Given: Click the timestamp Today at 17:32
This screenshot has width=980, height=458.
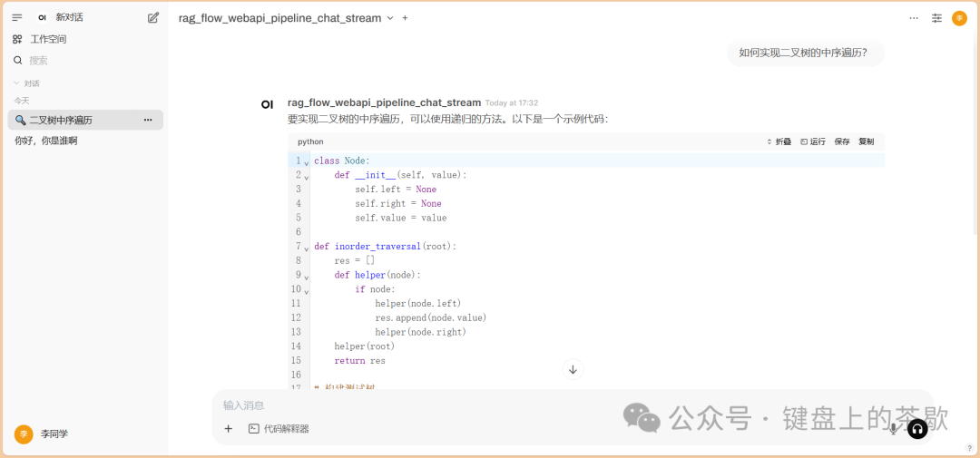Looking at the screenshot, I should (512, 103).
